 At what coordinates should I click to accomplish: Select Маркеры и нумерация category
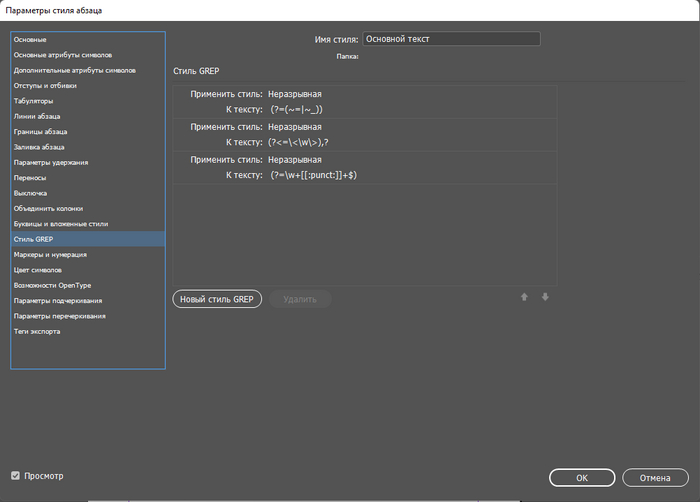[x=52, y=255]
